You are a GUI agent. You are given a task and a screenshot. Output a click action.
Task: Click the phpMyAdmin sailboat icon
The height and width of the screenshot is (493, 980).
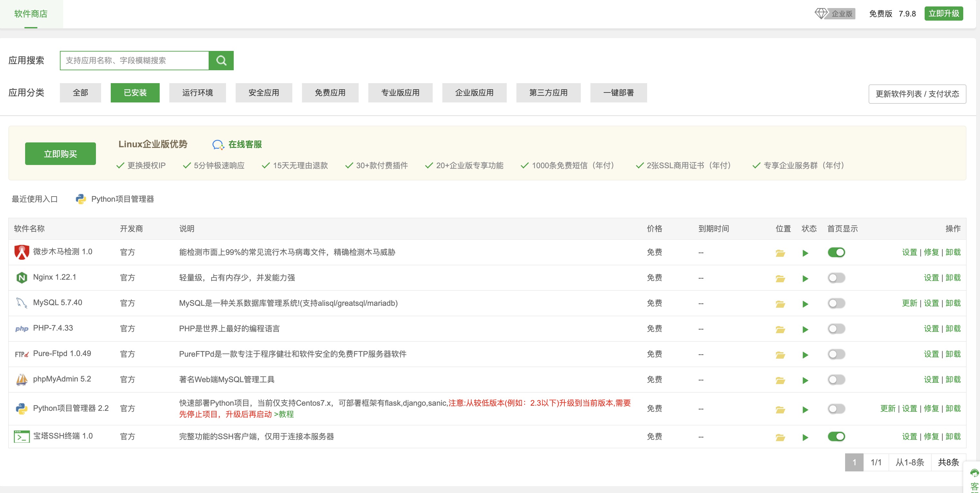[22, 380]
